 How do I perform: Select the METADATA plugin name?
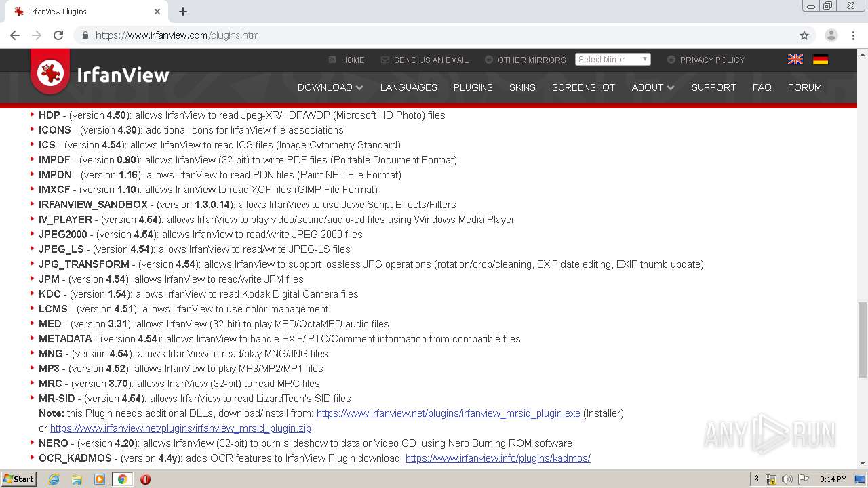[x=65, y=339]
